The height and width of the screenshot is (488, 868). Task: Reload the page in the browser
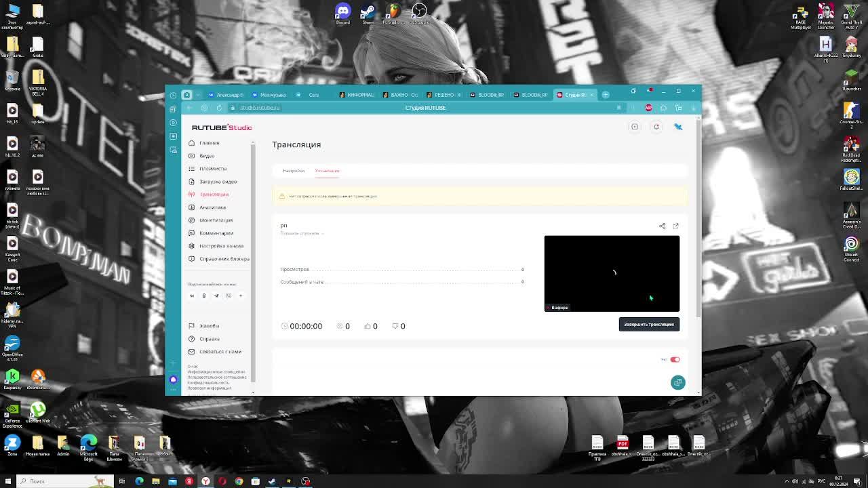(x=219, y=108)
